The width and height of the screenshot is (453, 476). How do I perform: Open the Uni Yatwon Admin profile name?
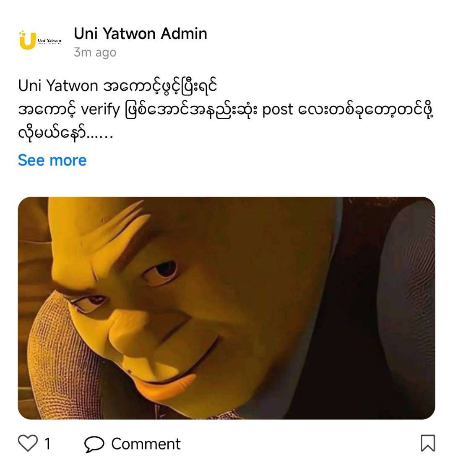coord(141,34)
